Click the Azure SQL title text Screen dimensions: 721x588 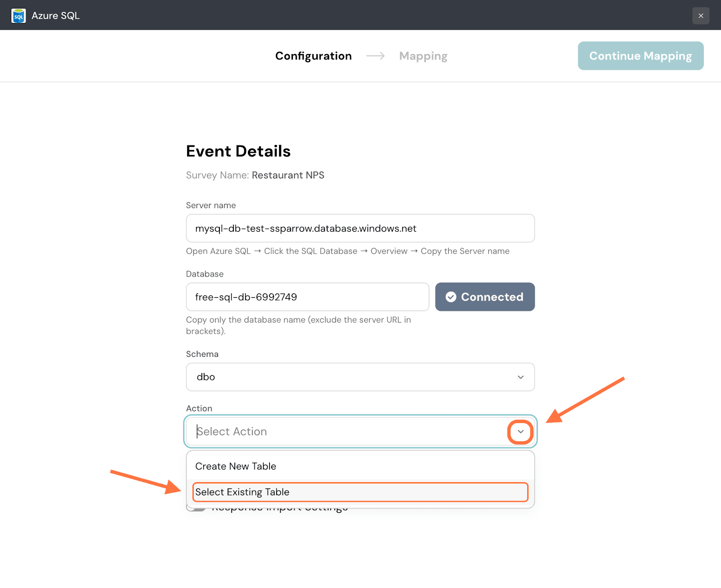[x=55, y=16]
